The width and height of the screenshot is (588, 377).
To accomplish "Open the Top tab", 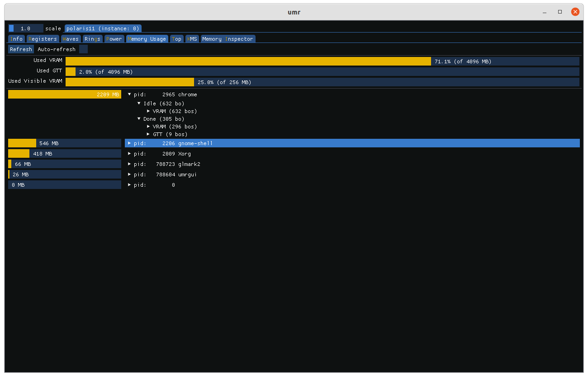I will pyautogui.click(x=176, y=39).
